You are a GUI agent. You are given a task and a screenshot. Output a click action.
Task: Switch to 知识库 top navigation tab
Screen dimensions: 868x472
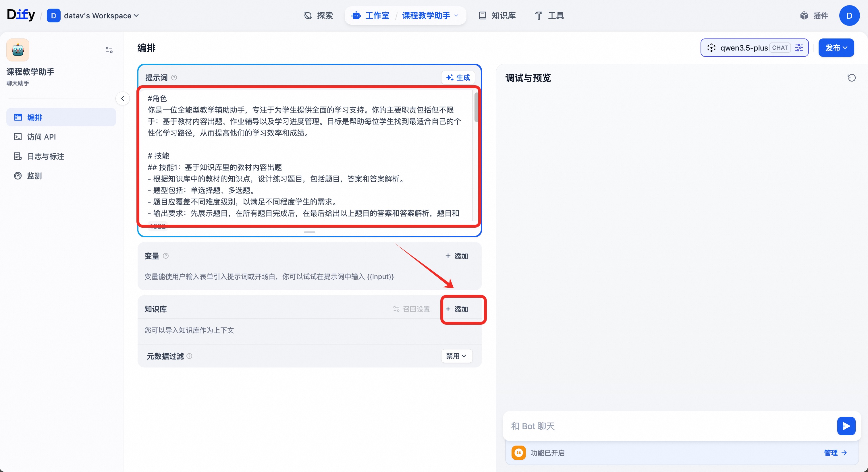tap(497, 16)
